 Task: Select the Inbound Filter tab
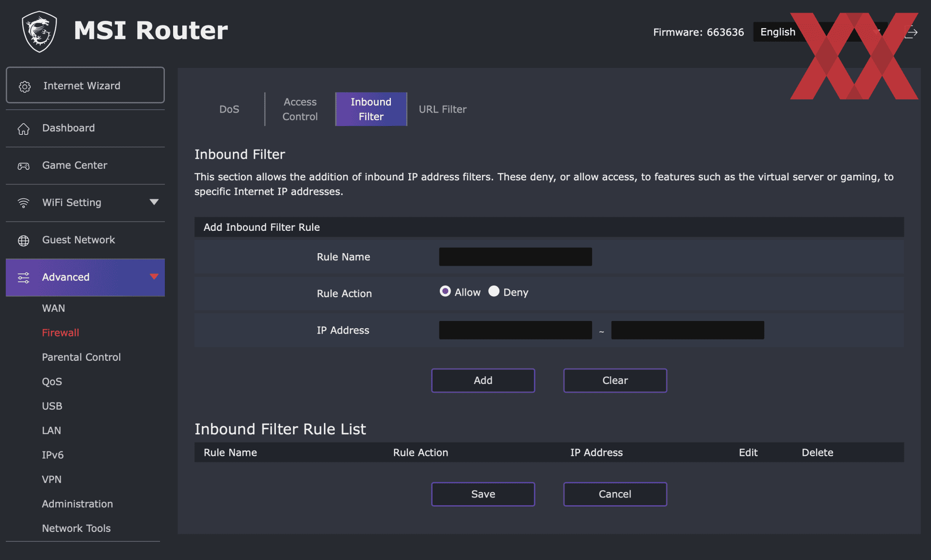pyautogui.click(x=371, y=109)
